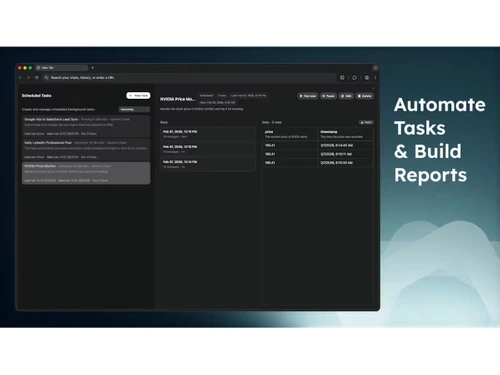Screen dimensions: 500x375
Task: Open the Google Ads to Salesforce Lead Sync task
Action: (86, 126)
